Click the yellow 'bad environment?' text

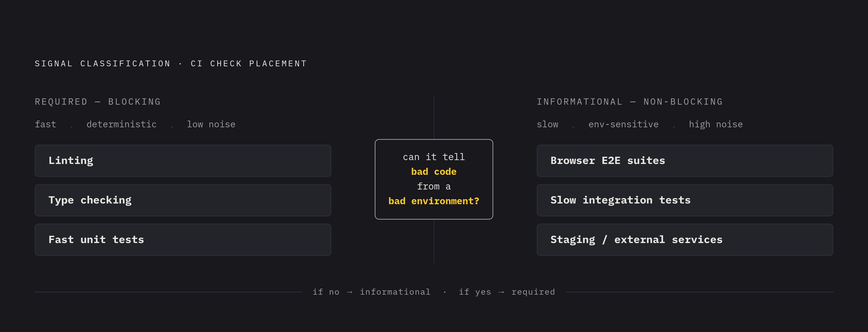(434, 201)
